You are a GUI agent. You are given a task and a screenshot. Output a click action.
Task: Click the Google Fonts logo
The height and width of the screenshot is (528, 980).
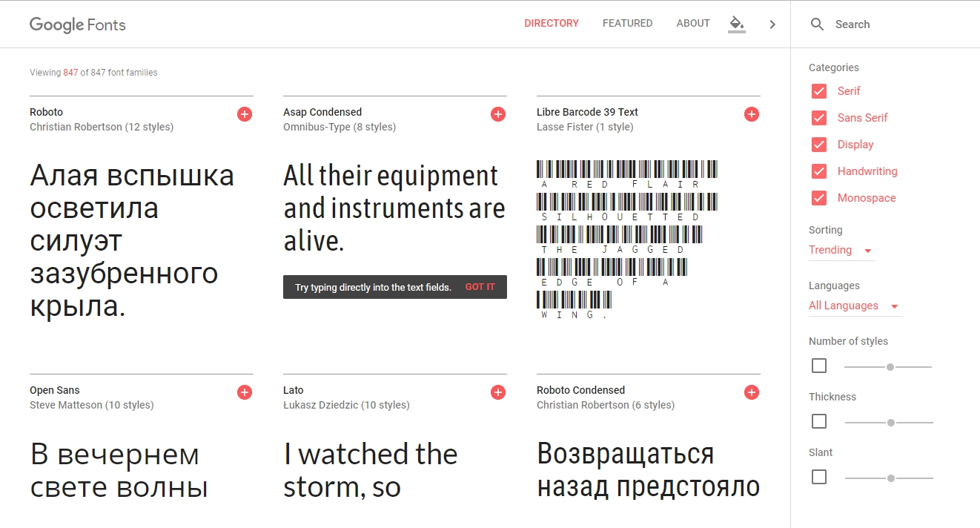tap(77, 24)
